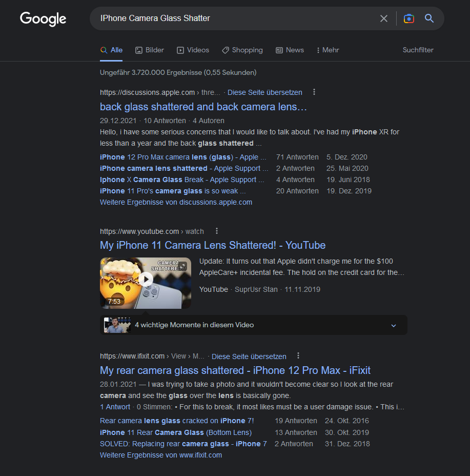Open Google Lens camera search
Image resolution: width=470 pixels, height=476 pixels.
click(408, 18)
